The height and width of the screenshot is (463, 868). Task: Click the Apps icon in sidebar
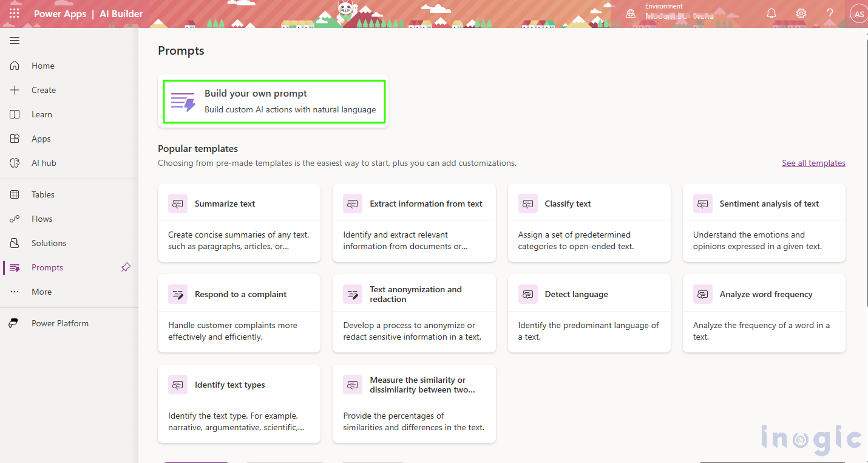click(x=15, y=139)
